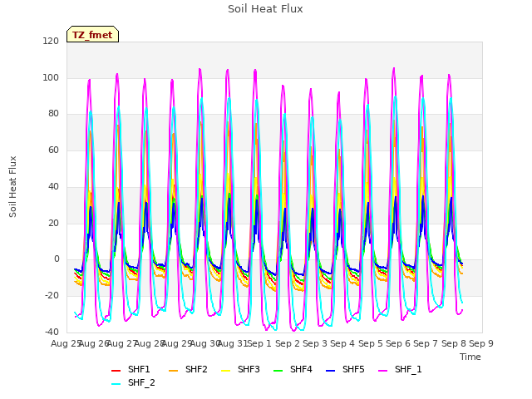This screenshot has width=532, height=399.
Task: Click the orange SHF2 color marker
Action: 174,371
